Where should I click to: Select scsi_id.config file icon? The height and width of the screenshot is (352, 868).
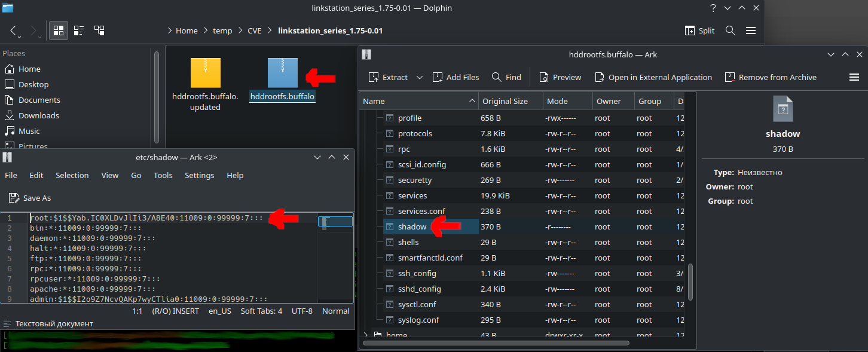tap(390, 164)
